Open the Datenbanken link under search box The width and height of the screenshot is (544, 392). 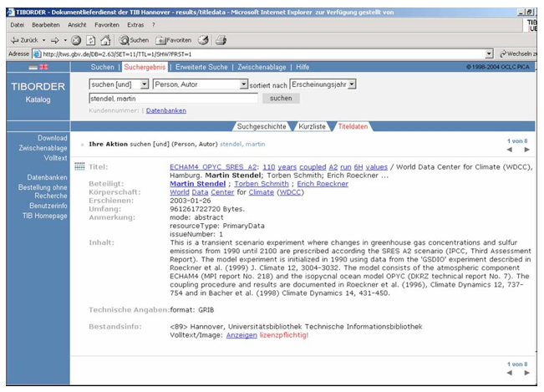tap(166, 110)
